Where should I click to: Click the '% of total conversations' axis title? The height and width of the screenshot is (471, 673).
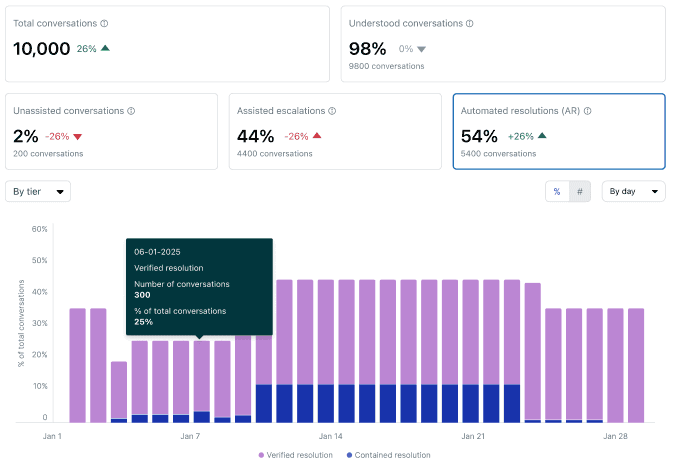coord(21,323)
